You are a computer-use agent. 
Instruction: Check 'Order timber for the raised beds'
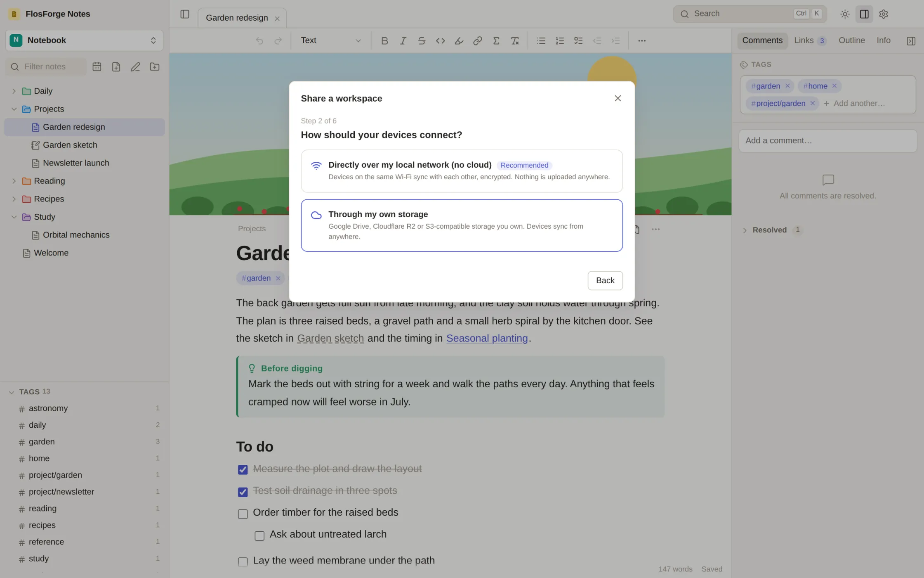(x=243, y=514)
